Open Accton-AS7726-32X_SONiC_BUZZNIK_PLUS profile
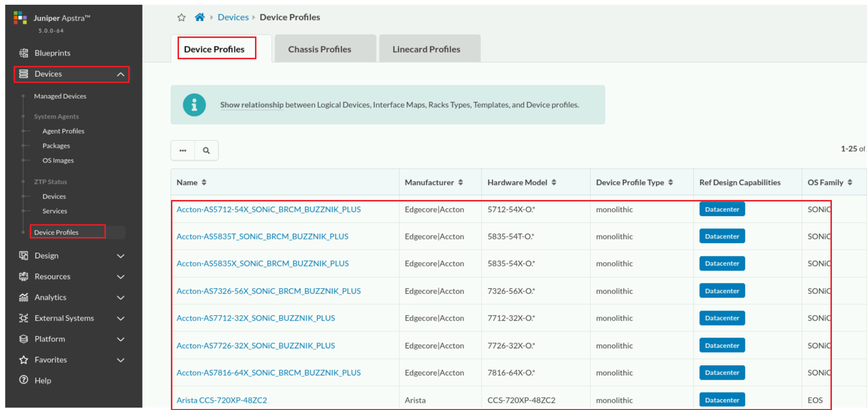This screenshot has height=410, width=868. click(255, 346)
